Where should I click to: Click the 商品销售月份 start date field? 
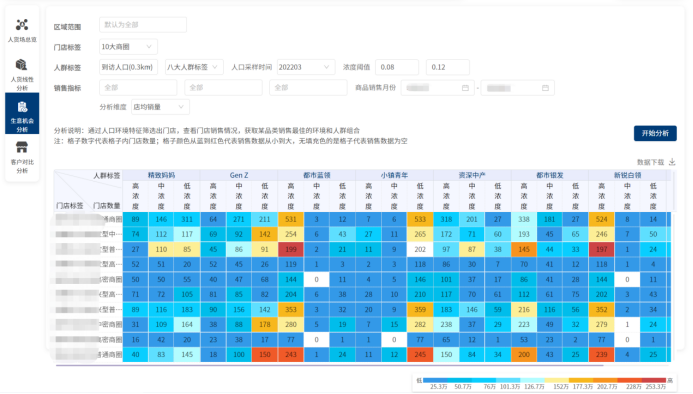pos(437,88)
